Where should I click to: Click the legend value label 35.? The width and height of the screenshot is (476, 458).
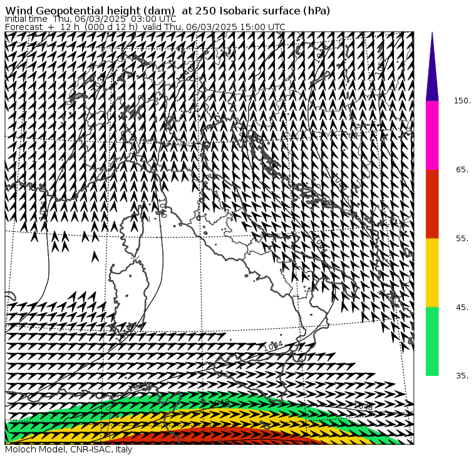click(x=462, y=376)
